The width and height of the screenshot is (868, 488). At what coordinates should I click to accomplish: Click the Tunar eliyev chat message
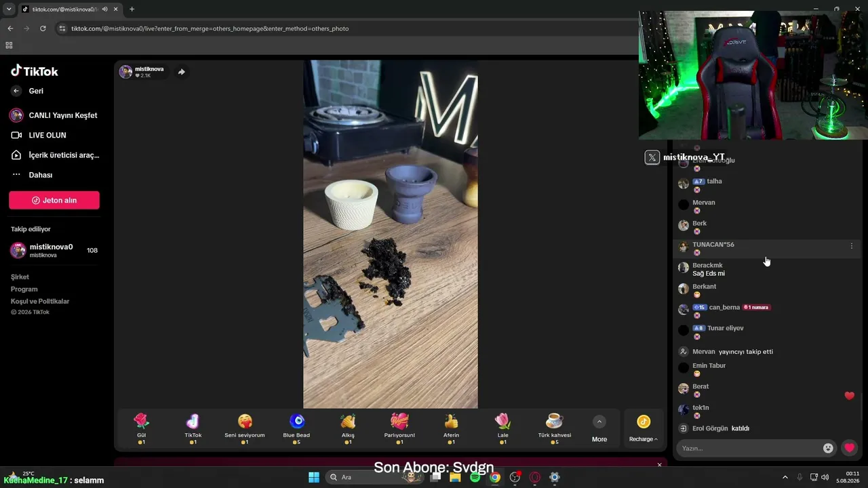(x=768, y=332)
